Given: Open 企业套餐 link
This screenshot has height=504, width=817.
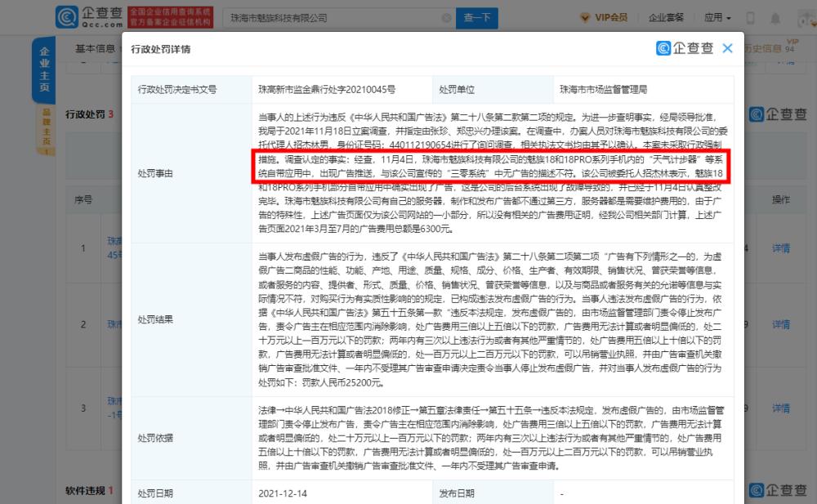Looking at the screenshot, I should (x=666, y=18).
